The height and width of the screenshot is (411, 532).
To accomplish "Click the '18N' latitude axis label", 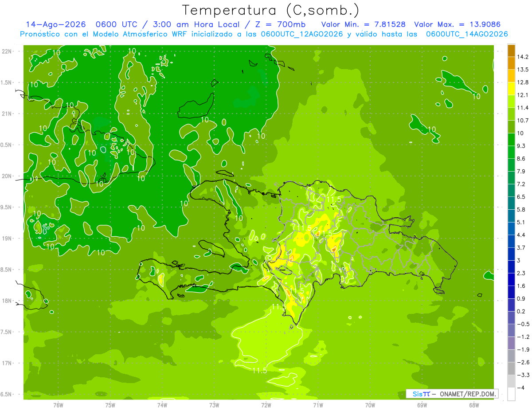I will tap(8, 301).
